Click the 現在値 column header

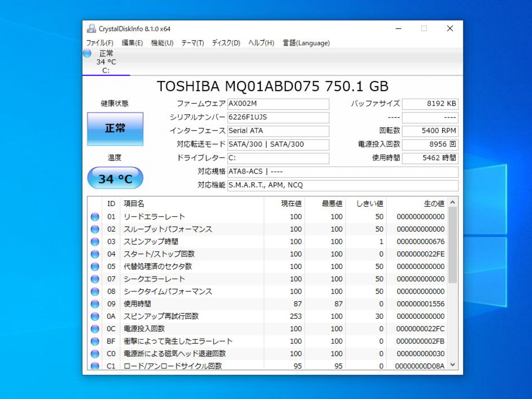[x=284, y=204]
